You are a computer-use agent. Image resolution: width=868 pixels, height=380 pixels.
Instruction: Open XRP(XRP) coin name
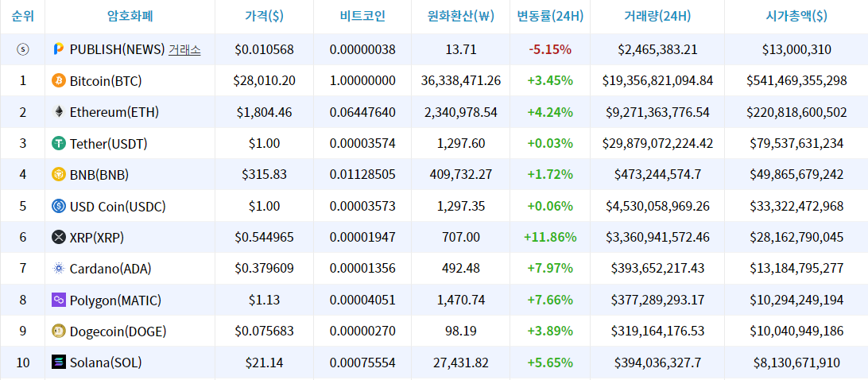click(97, 237)
